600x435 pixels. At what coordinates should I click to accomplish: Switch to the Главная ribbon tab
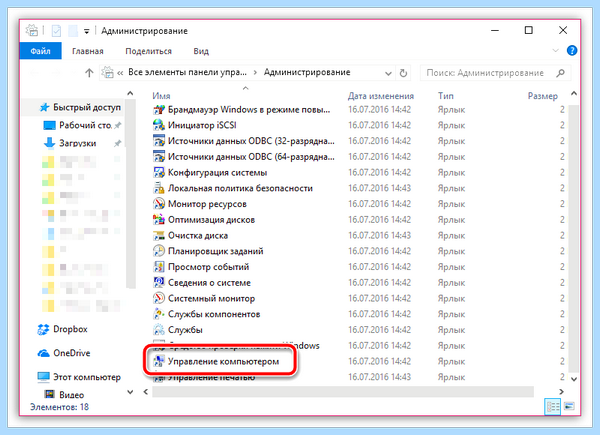click(x=88, y=51)
